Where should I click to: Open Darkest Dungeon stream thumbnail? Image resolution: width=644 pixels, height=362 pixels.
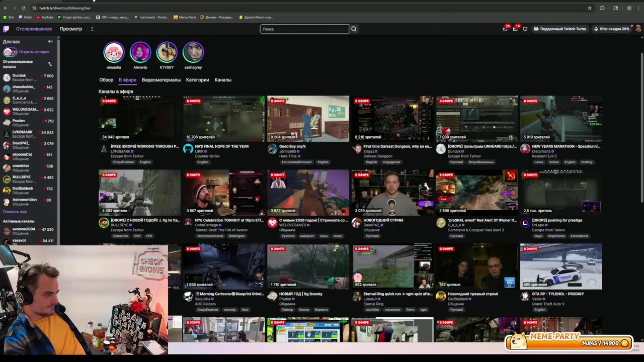[392, 119]
